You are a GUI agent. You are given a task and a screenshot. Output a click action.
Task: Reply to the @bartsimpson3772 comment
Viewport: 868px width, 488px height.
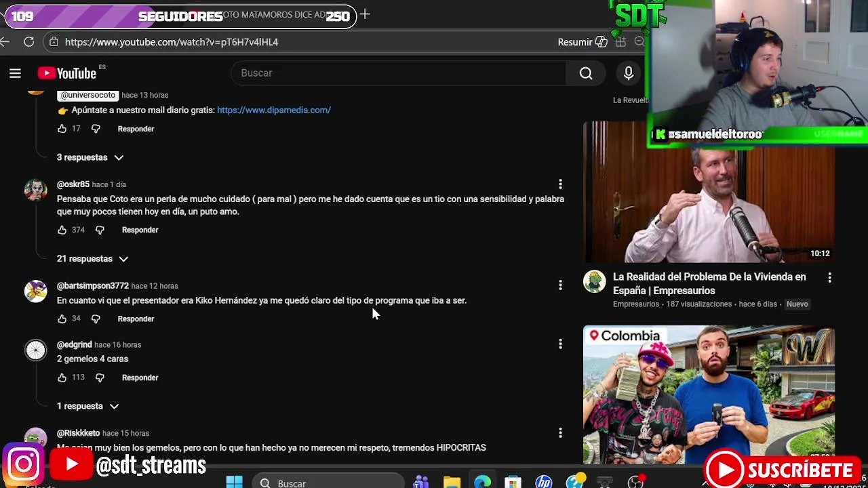[x=136, y=319]
